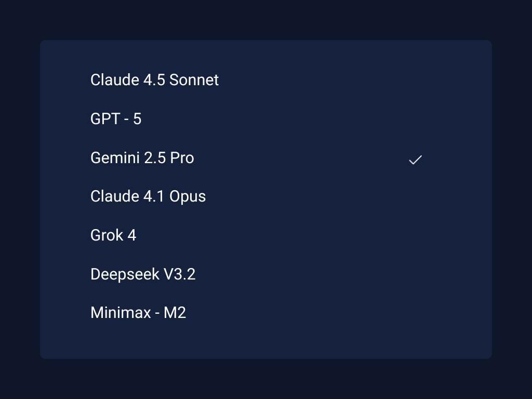Select the Gemini 2.5 Pro entry
The width and height of the screenshot is (532, 399).
[x=142, y=157]
